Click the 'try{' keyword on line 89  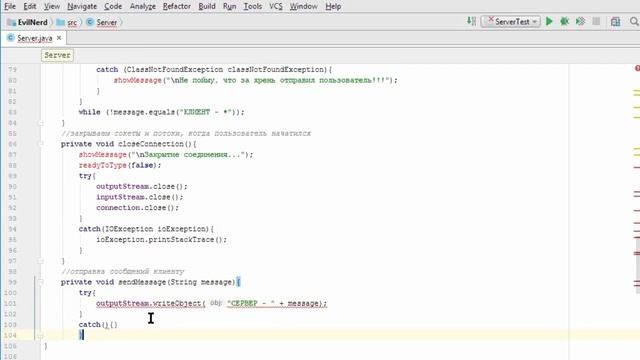87,176
